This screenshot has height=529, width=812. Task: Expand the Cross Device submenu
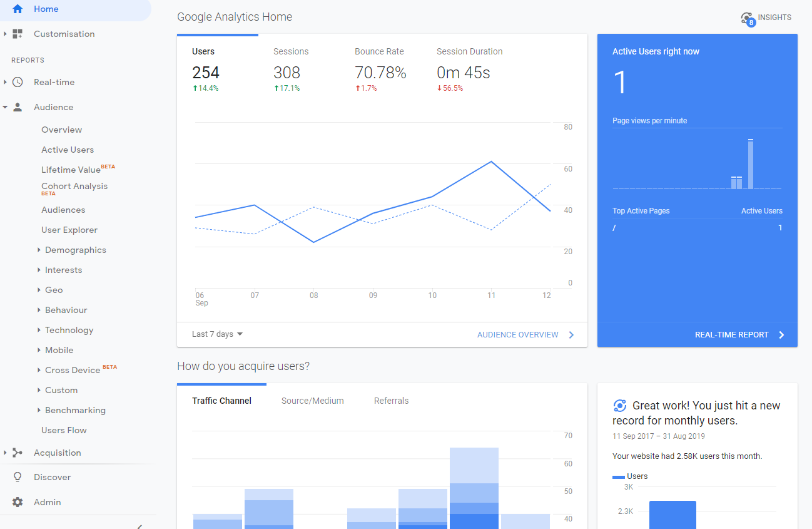point(39,370)
